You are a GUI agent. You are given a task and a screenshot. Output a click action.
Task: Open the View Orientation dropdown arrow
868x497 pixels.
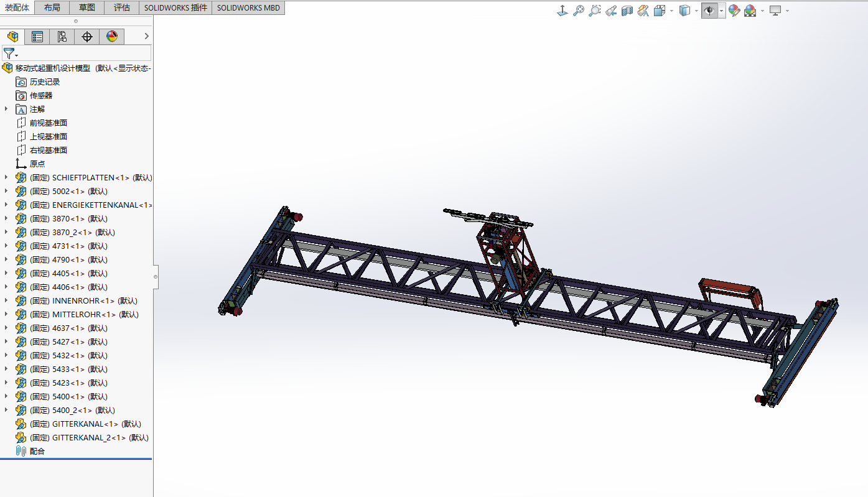coord(672,11)
